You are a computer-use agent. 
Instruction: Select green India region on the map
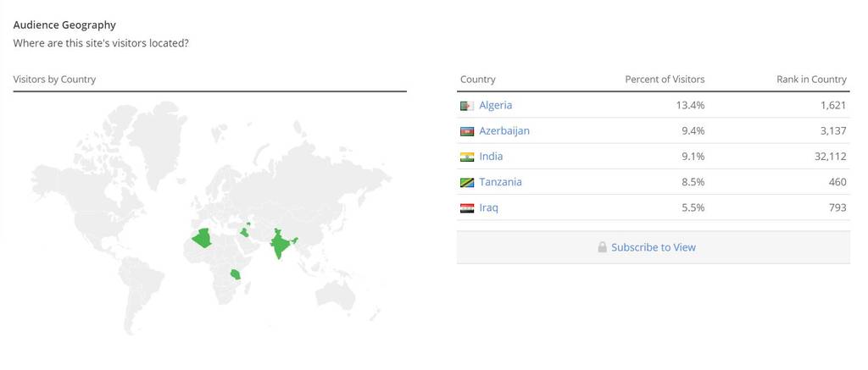pyautogui.click(x=281, y=244)
